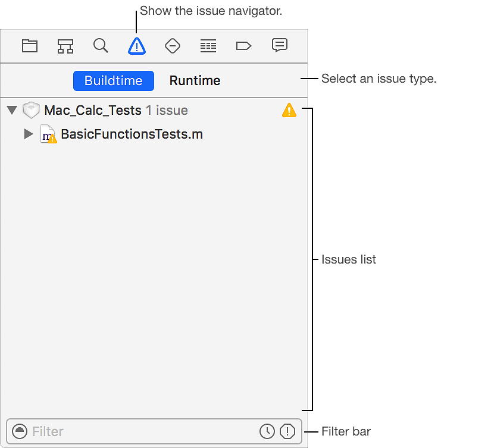Select the BasicFunctionsTests.m file row
Screen dimensions: 491x448
coord(154,134)
